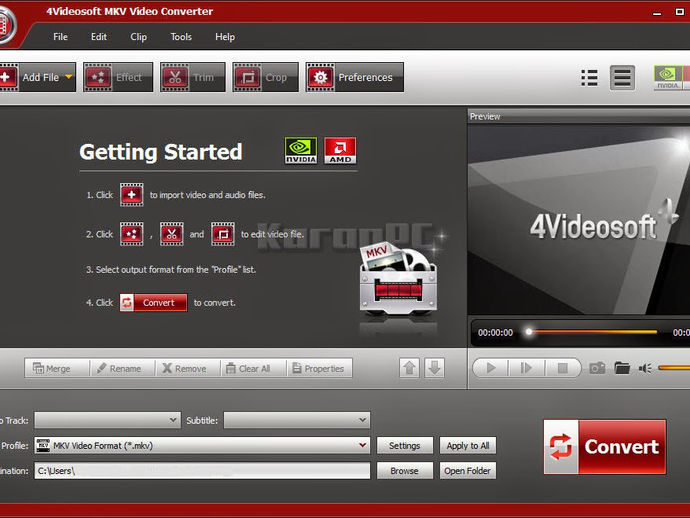Click the NVIDIA badge in Getting Started
The height and width of the screenshot is (518, 690).
pos(301,151)
